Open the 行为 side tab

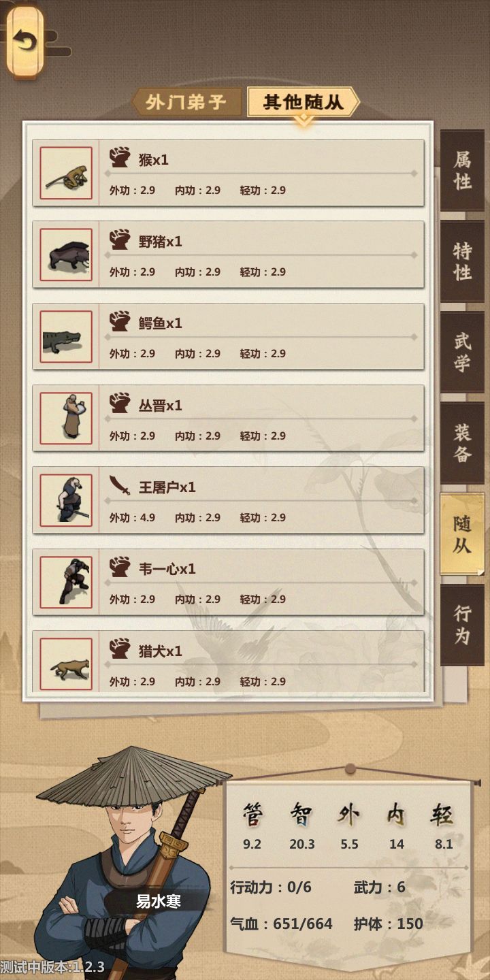click(463, 625)
